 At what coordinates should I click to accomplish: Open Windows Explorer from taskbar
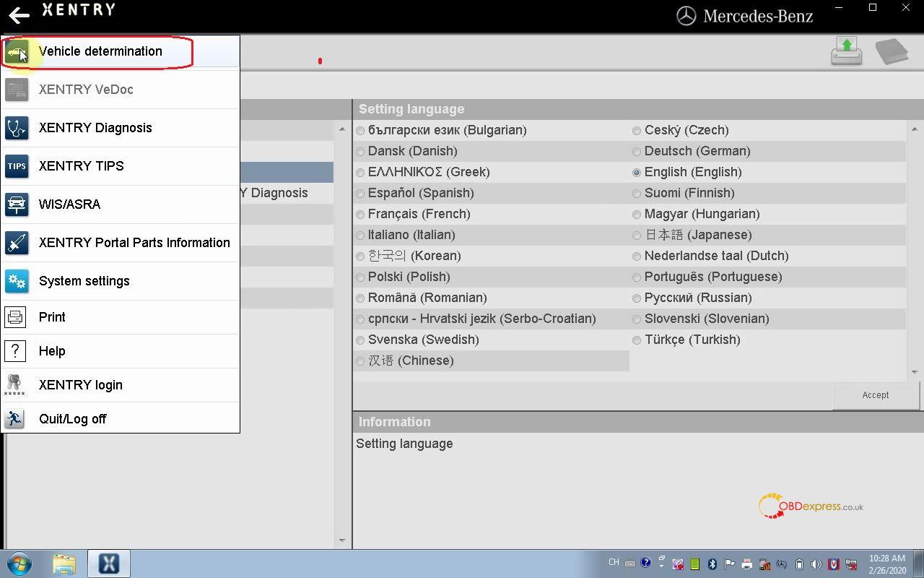64,564
